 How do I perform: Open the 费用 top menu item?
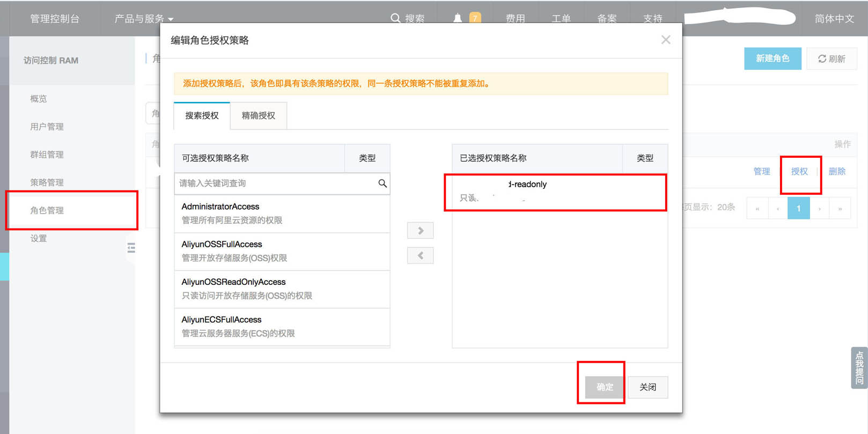[516, 19]
